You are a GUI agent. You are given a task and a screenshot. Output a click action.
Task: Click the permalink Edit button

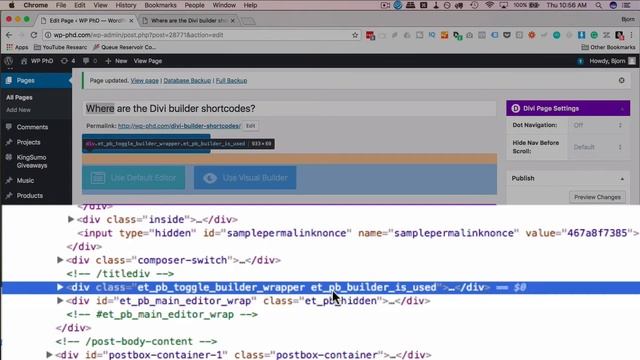click(250, 126)
